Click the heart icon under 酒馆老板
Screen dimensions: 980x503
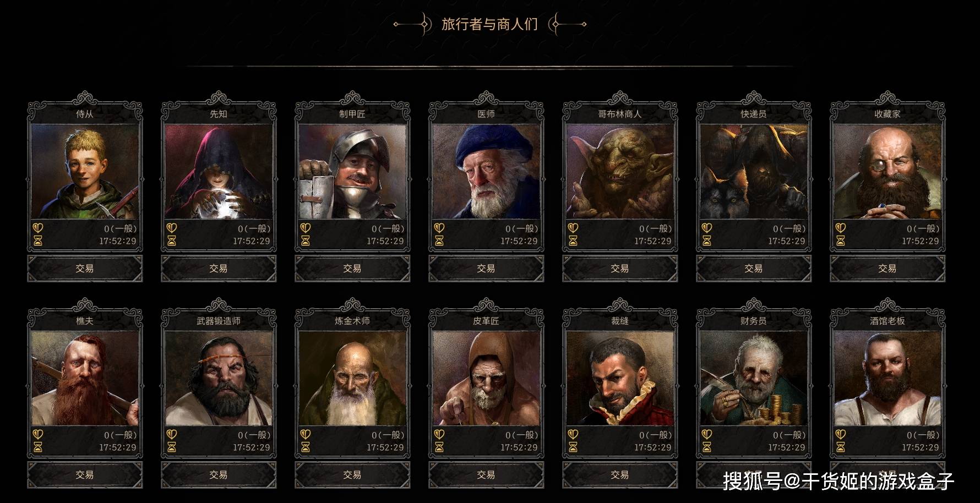[841, 434]
